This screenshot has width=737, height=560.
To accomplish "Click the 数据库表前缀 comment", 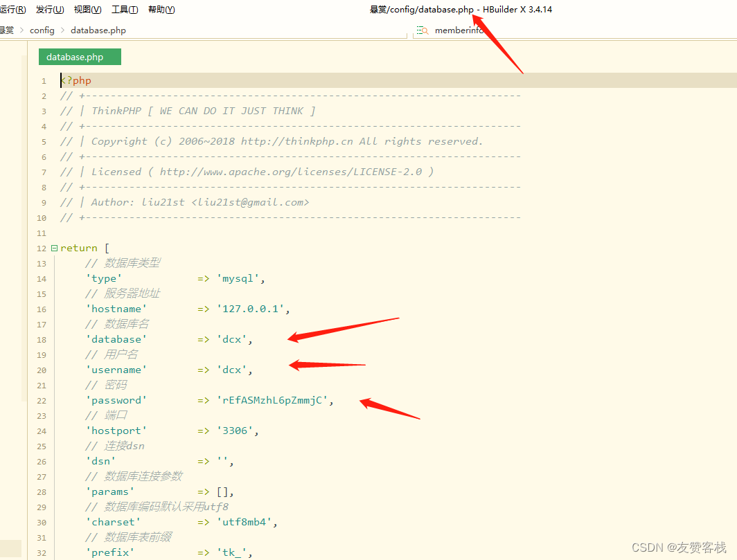I will 129,537.
